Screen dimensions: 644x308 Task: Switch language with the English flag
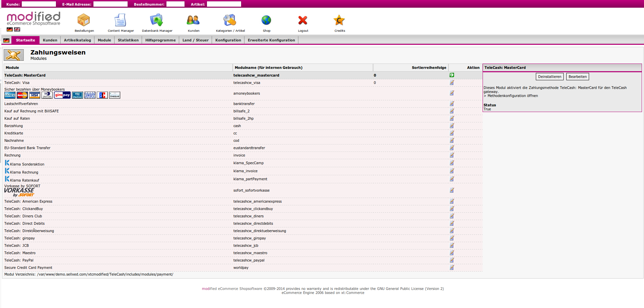point(17,29)
